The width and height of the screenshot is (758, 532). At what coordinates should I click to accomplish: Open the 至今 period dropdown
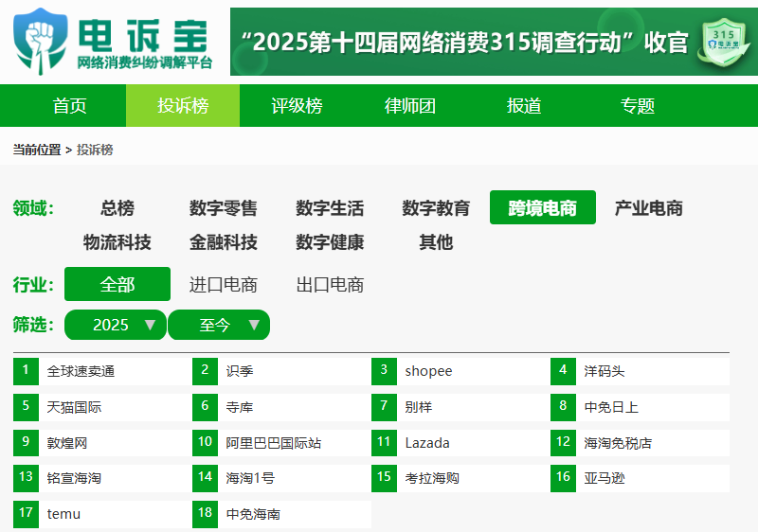point(219,325)
